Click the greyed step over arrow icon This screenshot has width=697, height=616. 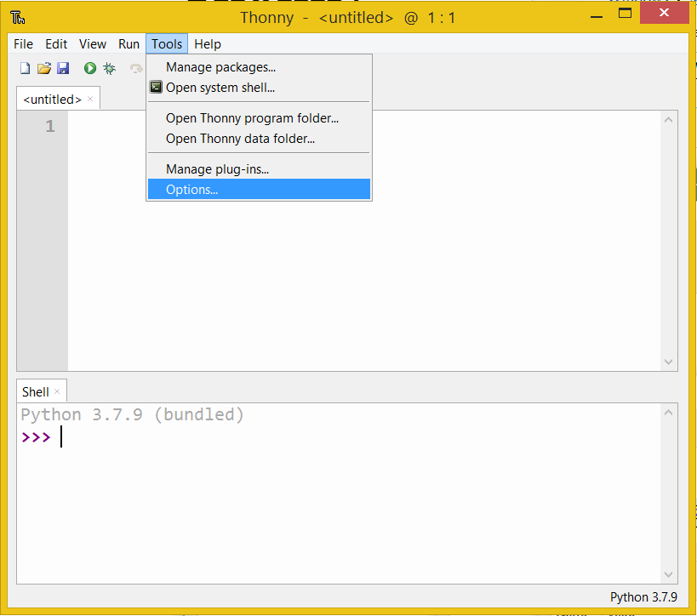pyautogui.click(x=136, y=68)
